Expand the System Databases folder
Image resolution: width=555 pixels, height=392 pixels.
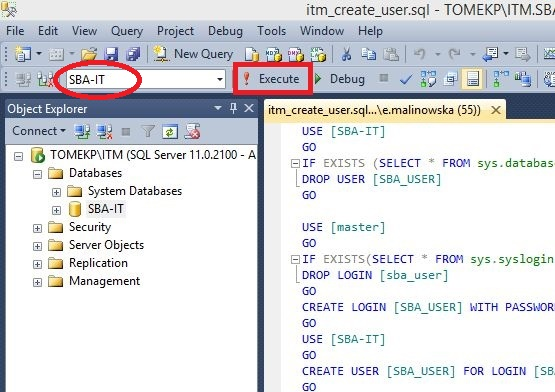click(x=56, y=192)
